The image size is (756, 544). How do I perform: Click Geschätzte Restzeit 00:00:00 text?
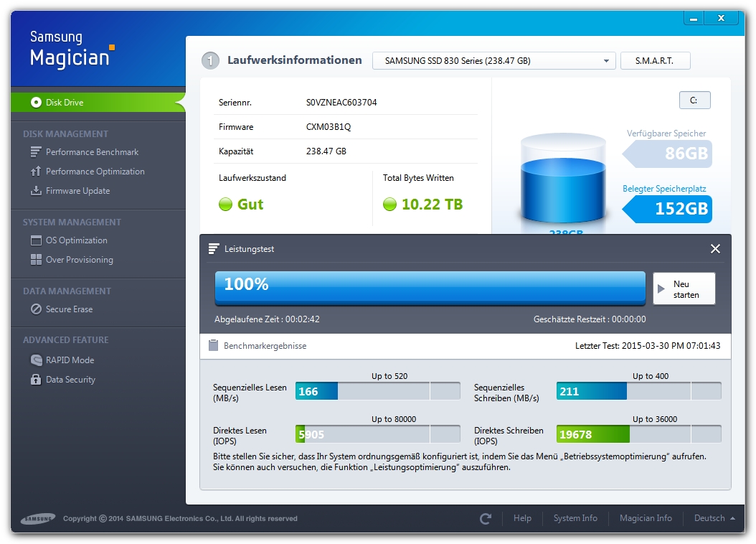590,319
